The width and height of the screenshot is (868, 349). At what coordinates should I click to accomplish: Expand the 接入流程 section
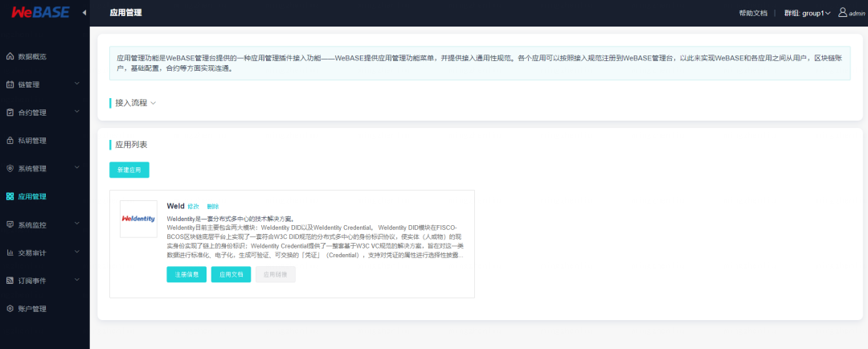click(x=136, y=103)
